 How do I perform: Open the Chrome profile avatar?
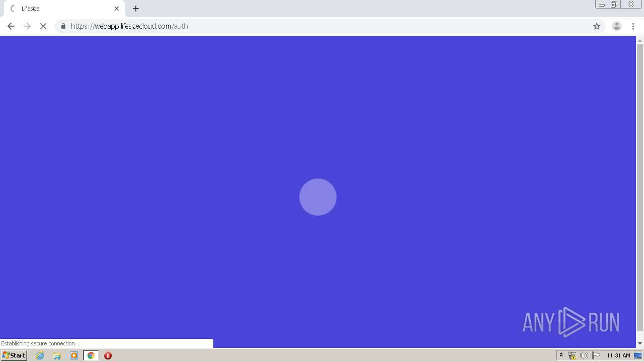click(617, 26)
